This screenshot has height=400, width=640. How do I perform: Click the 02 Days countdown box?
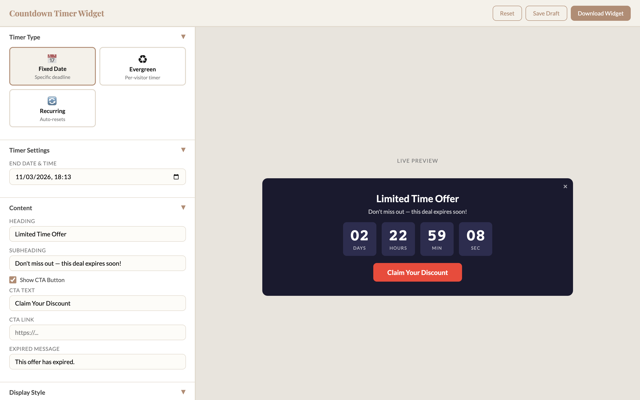click(359, 239)
